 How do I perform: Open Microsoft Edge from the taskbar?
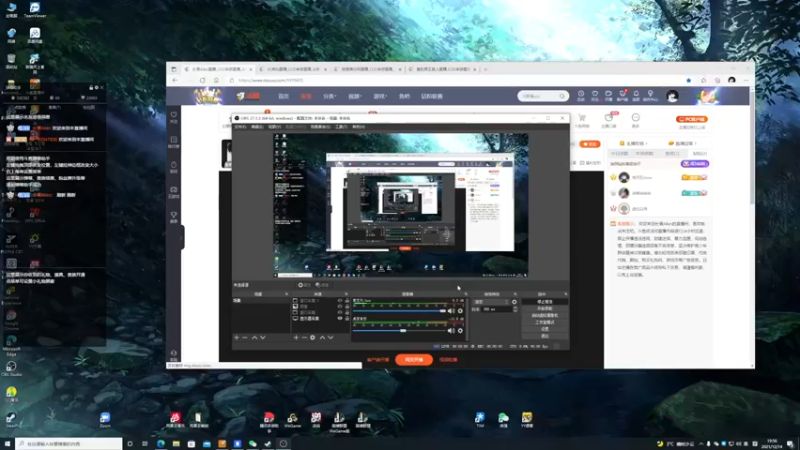(x=161, y=444)
